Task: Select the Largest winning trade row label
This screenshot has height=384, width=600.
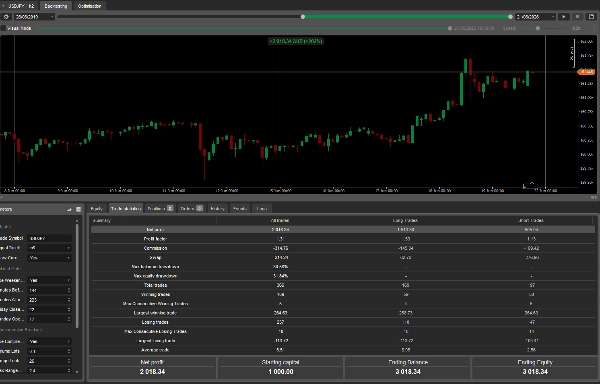Action: click(155, 313)
